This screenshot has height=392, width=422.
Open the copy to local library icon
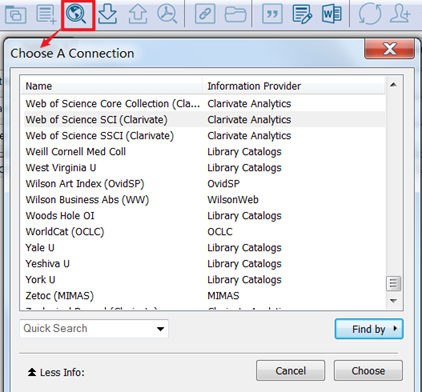(15, 14)
